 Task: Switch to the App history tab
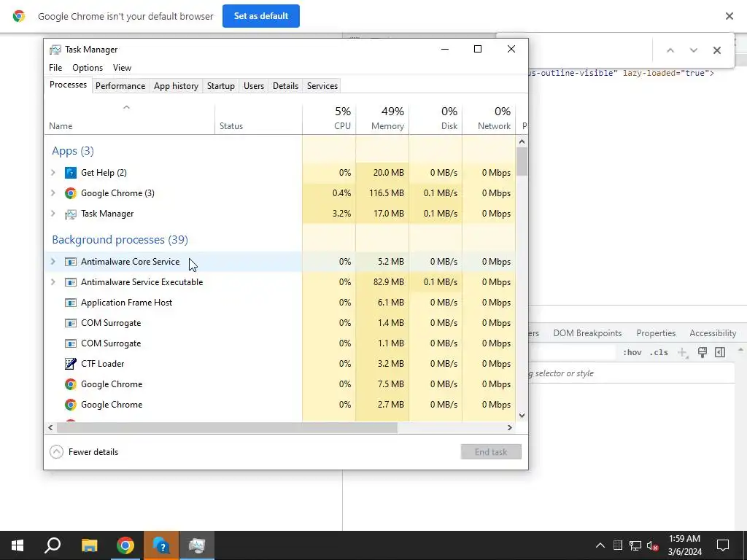pos(176,86)
